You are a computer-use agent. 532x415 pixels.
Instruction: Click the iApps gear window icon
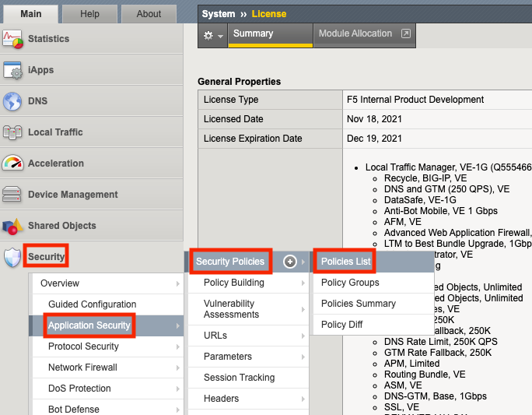click(13, 70)
